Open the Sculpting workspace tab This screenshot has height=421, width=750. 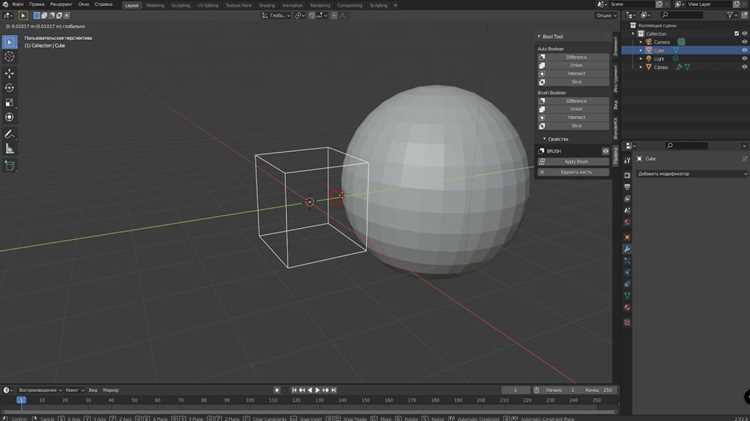(180, 5)
